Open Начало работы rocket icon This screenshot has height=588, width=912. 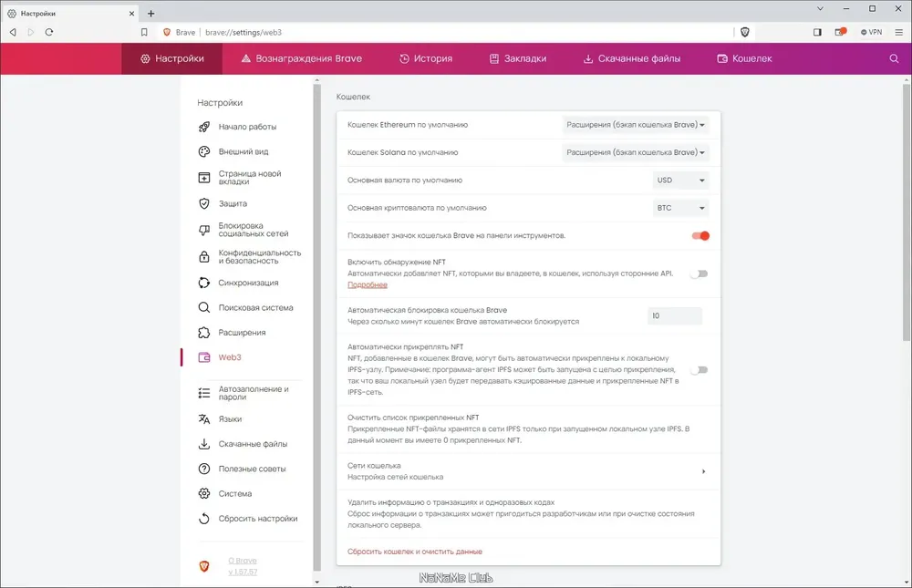(x=204, y=127)
